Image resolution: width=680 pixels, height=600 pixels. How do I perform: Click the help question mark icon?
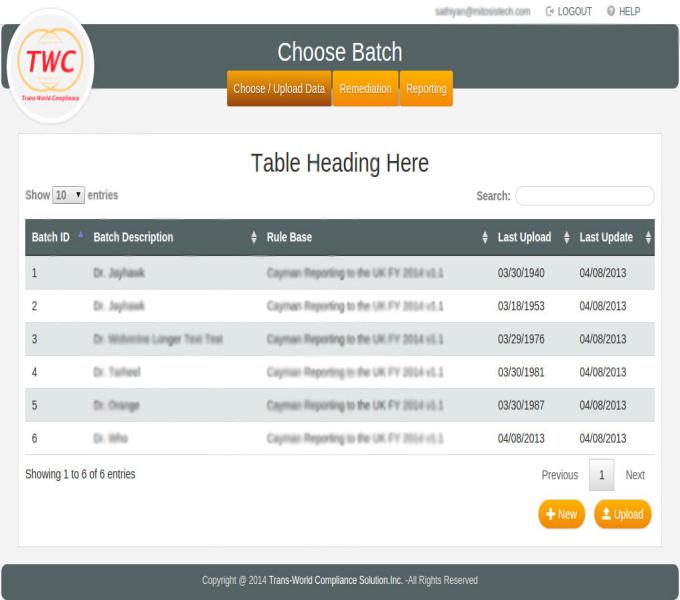[x=611, y=11]
